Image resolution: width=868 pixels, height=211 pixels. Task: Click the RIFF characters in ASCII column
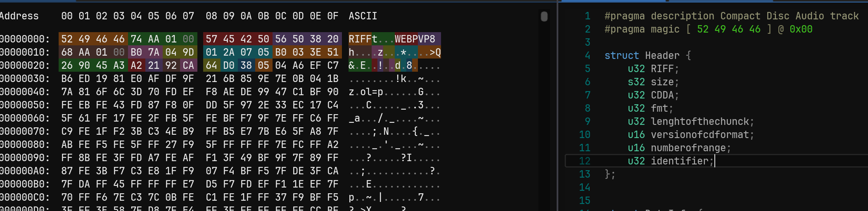[x=360, y=39]
